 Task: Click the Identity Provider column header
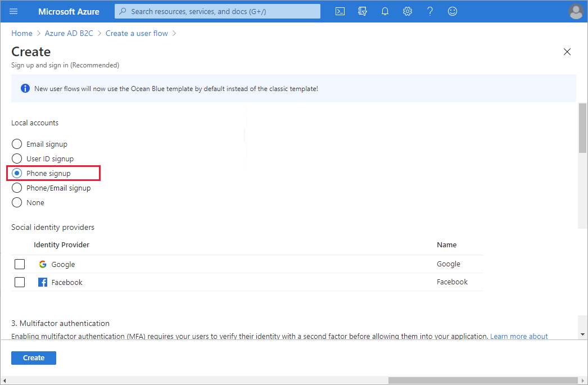pos(61,245)
